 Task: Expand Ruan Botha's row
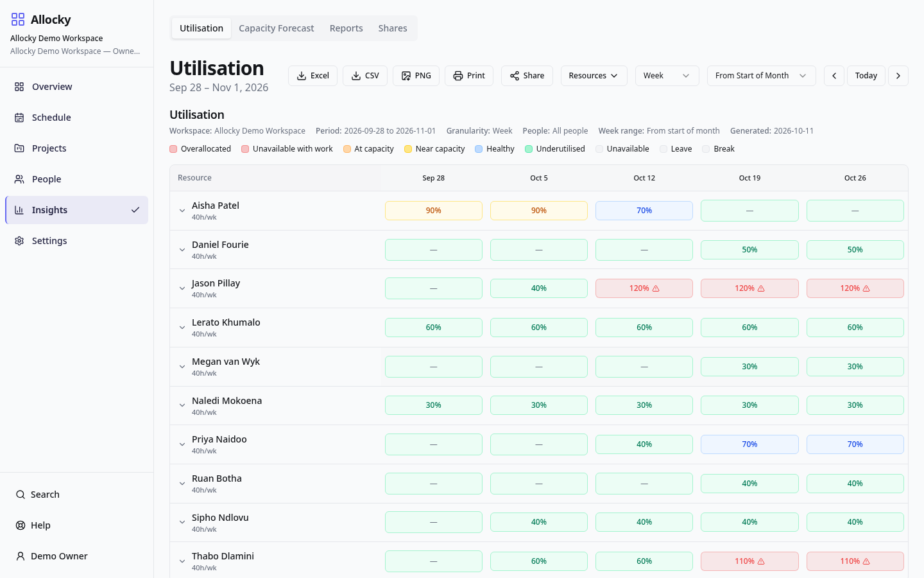click(182, 484)
